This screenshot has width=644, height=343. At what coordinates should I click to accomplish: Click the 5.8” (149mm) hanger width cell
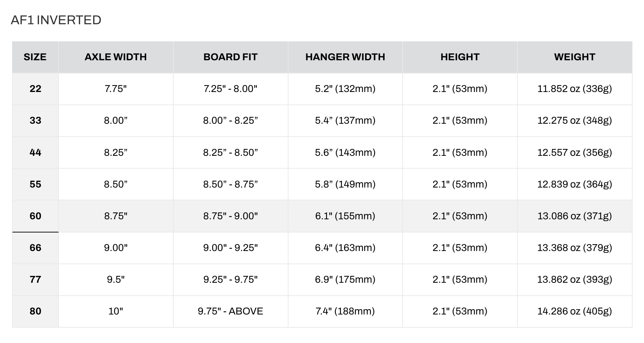click(x=345, y=184)
